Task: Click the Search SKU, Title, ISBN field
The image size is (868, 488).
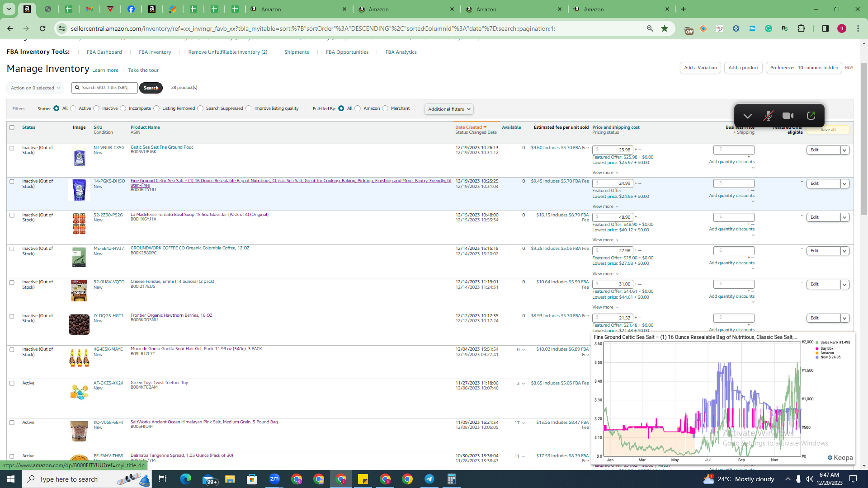Action: pyautogui.click(x=105, y=88)
